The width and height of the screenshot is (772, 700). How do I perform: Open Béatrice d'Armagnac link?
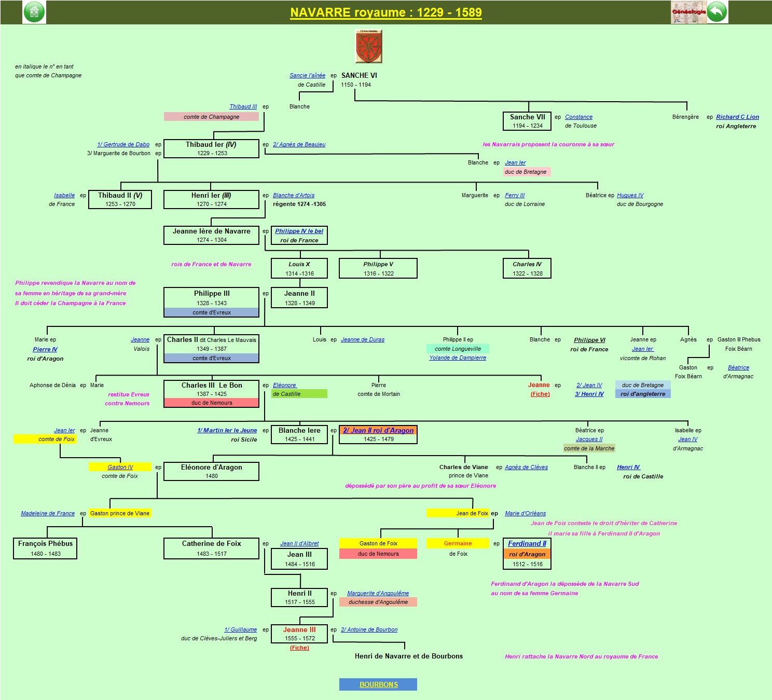click(738, 367)
